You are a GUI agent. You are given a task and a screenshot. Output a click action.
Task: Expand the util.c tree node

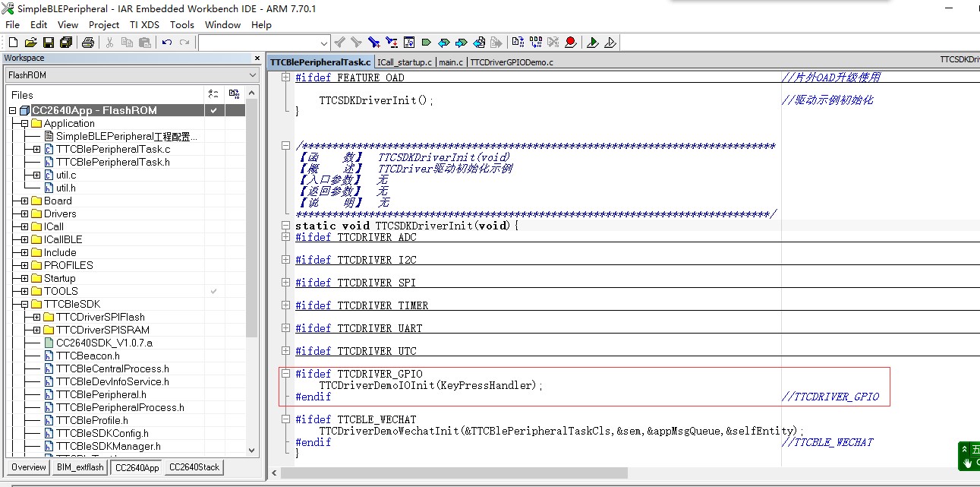click(37, 175)
